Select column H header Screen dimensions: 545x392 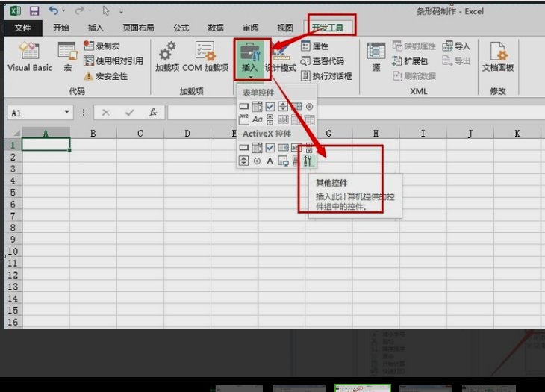pyautogui.click(x=376, y=133)
